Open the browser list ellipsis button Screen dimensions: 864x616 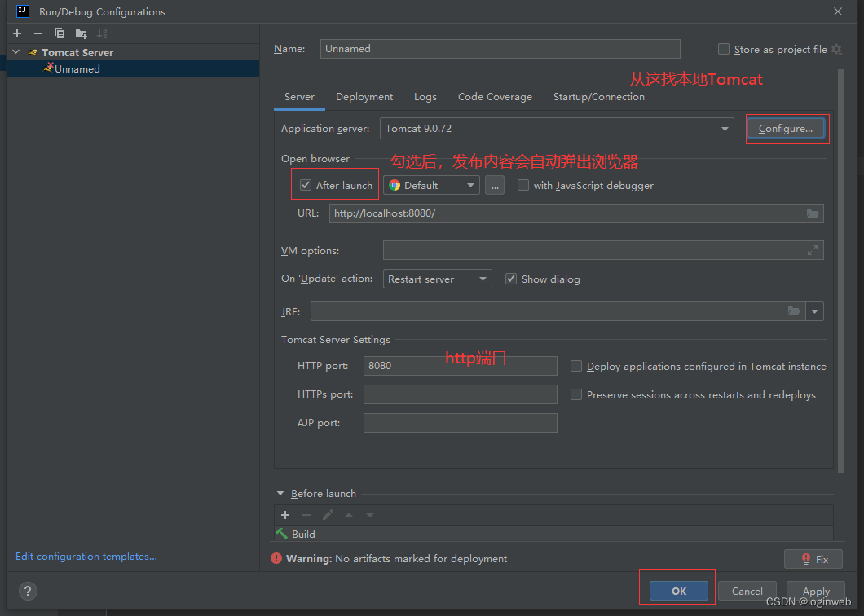point(494,185)
